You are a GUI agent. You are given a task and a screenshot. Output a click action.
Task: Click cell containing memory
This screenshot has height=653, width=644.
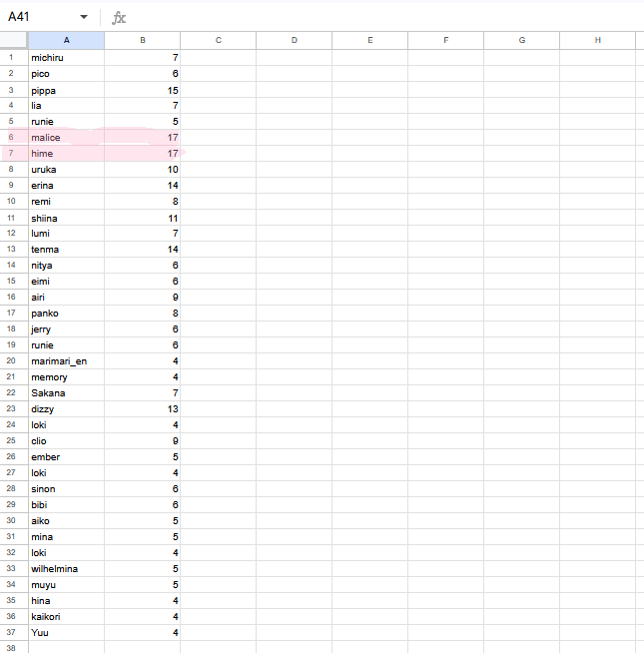click(x=66, y=376)
